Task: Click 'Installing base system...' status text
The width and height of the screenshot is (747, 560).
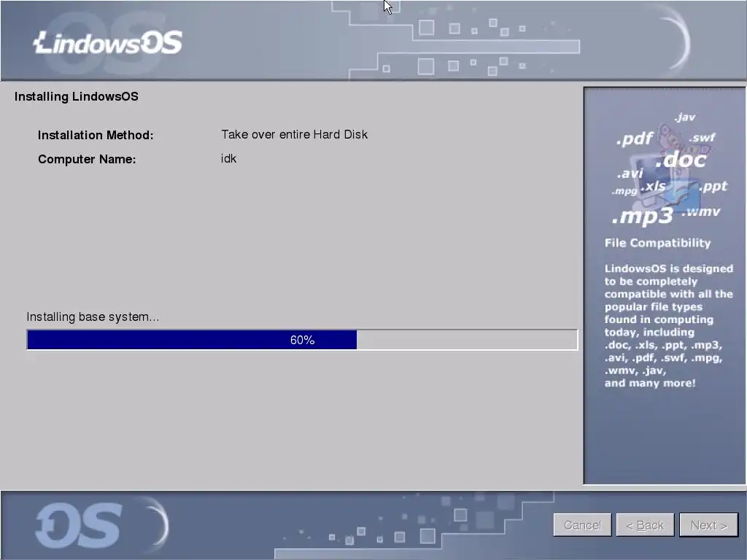Action: coord(93,316)
